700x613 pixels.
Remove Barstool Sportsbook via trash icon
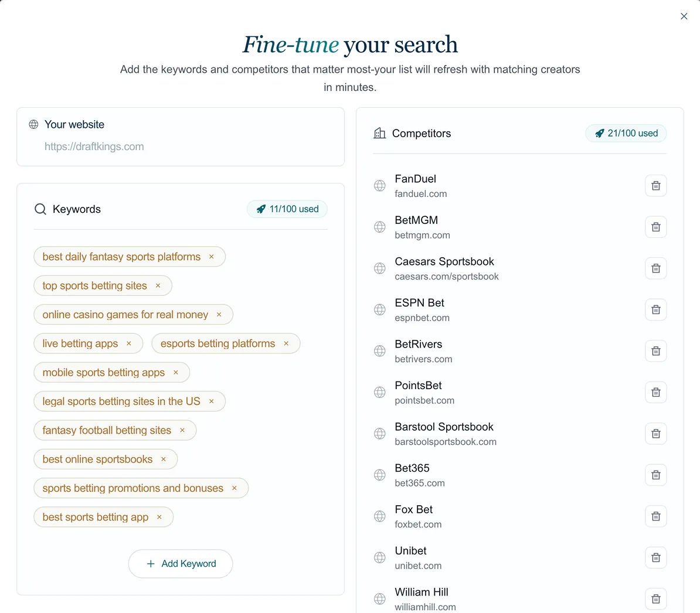coord(655,434)
